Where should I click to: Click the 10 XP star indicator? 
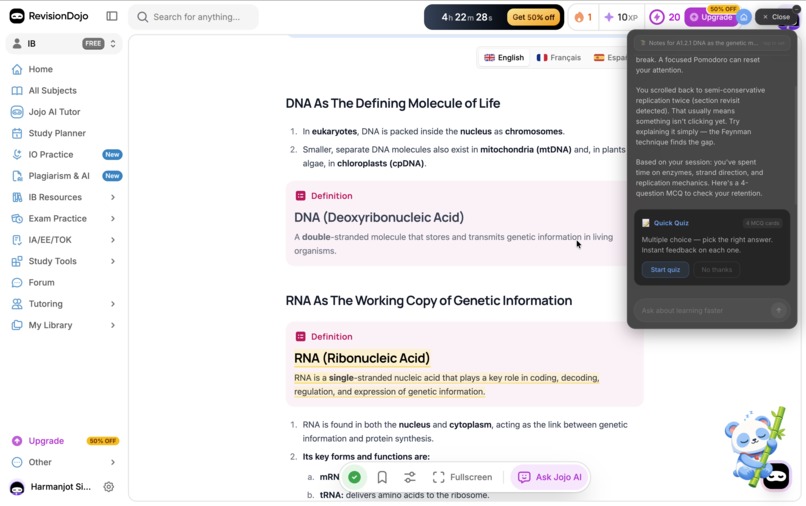[621, 17]
